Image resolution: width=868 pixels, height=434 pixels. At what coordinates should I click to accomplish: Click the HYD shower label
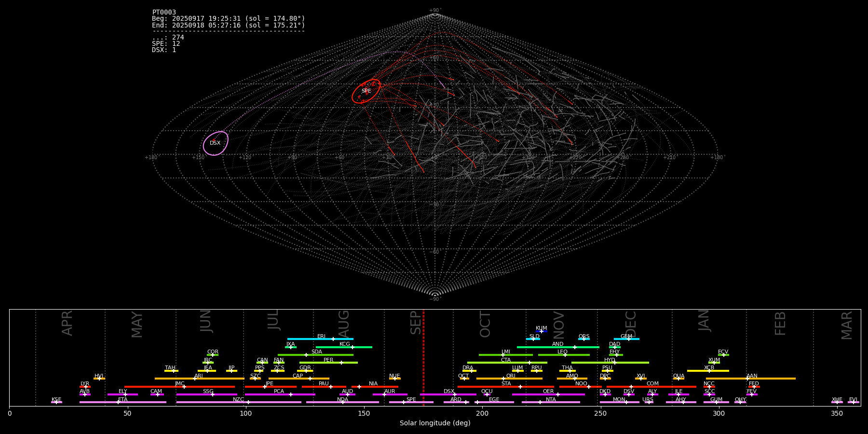tap(610, 360)
